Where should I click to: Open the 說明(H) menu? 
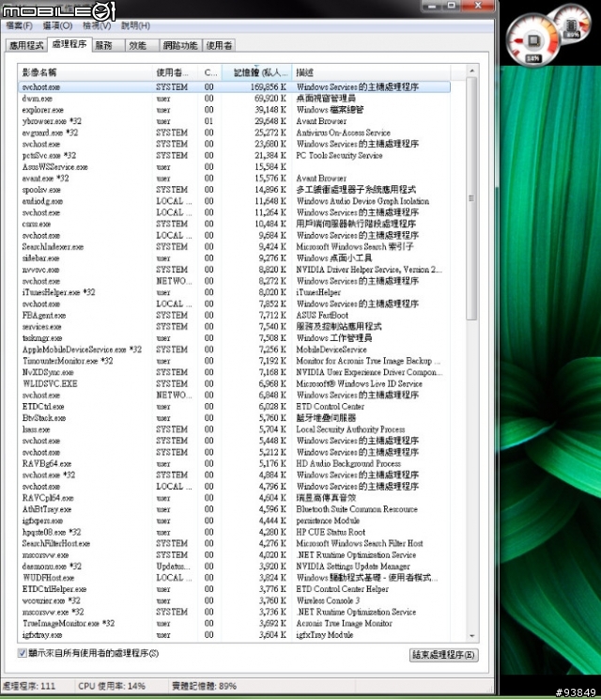click(135, 26)
